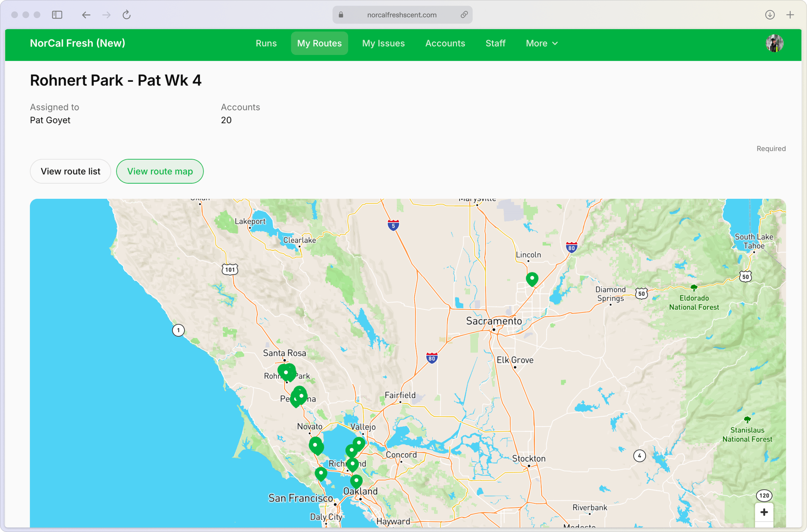Open the Accounts page link

(x=445, y=44)
